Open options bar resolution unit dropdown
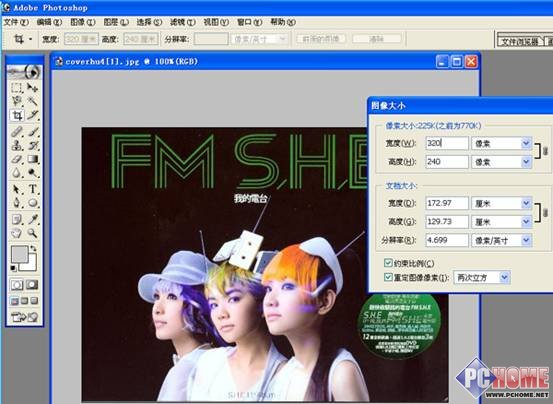This screenshot has width=553, height=404. 282,39
